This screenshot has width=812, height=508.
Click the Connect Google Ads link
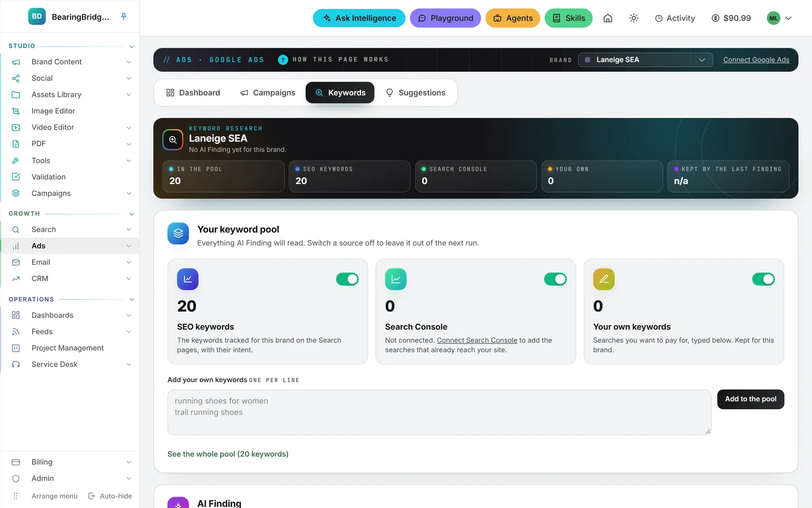point(756,60)
